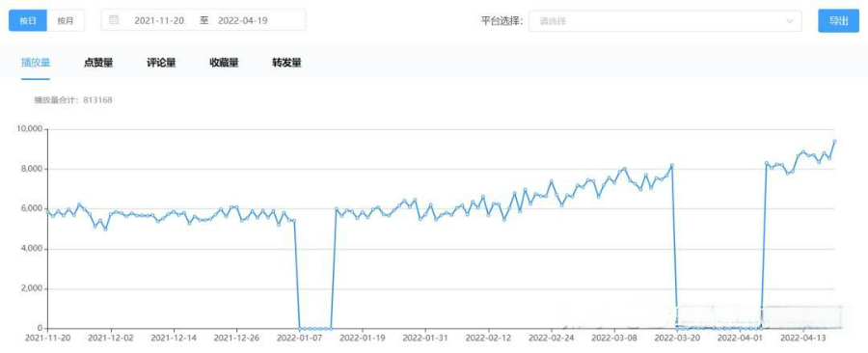868x353 pixels.
Task: Click the 平台选择: label
Action: coord(502,21)
